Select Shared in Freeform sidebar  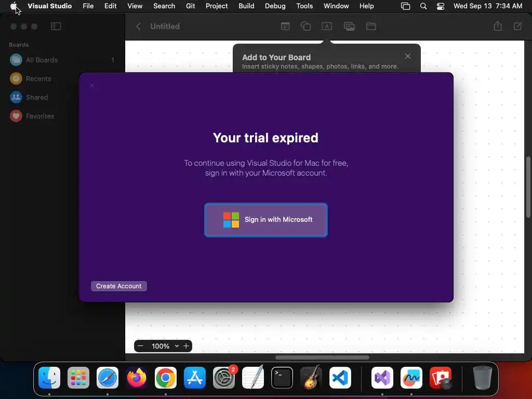[x=62, y=97]
